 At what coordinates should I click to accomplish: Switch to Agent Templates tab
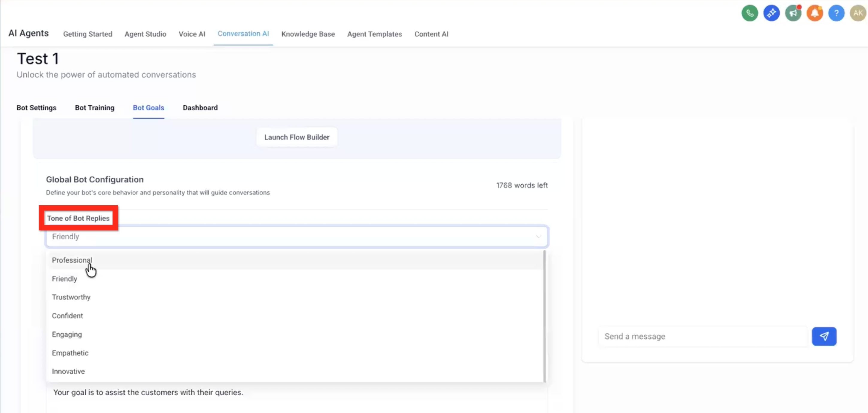374,34
